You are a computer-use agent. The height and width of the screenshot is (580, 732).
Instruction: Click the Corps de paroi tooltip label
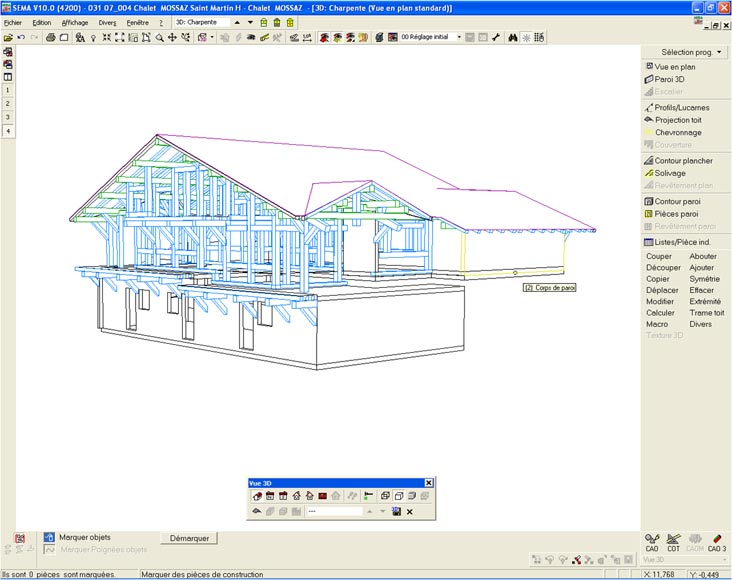(x=549, y=288)
